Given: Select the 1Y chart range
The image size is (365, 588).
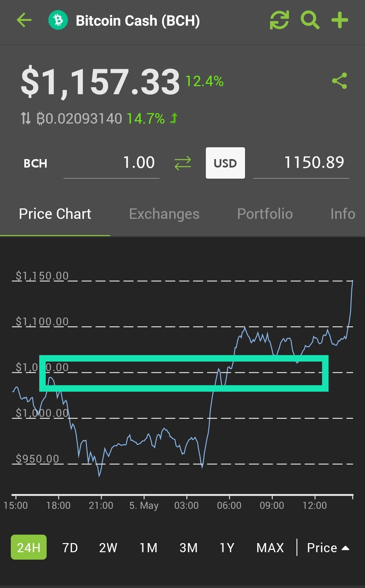Looking at the screenshot, I should [x=227, y=547].
